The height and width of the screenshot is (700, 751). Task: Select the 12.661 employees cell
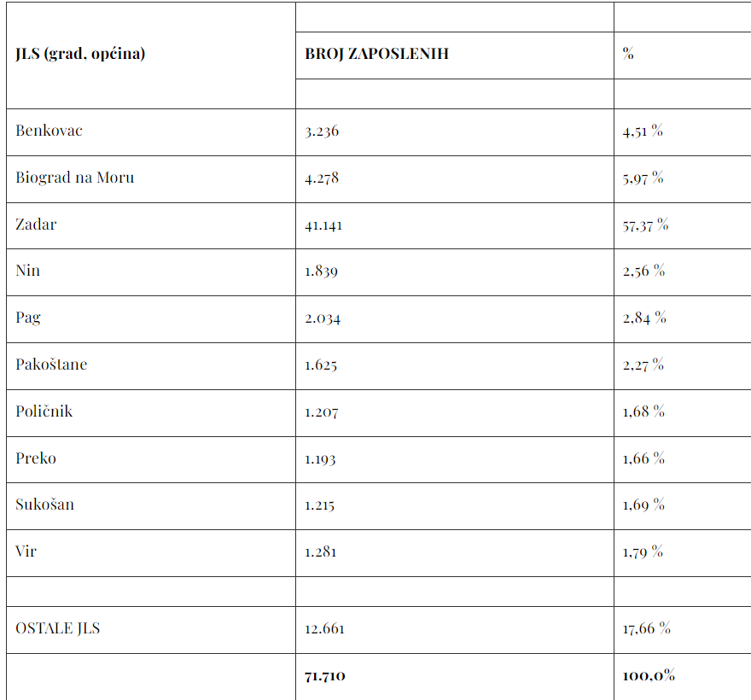pyautogui.click(x=324, y=629)
